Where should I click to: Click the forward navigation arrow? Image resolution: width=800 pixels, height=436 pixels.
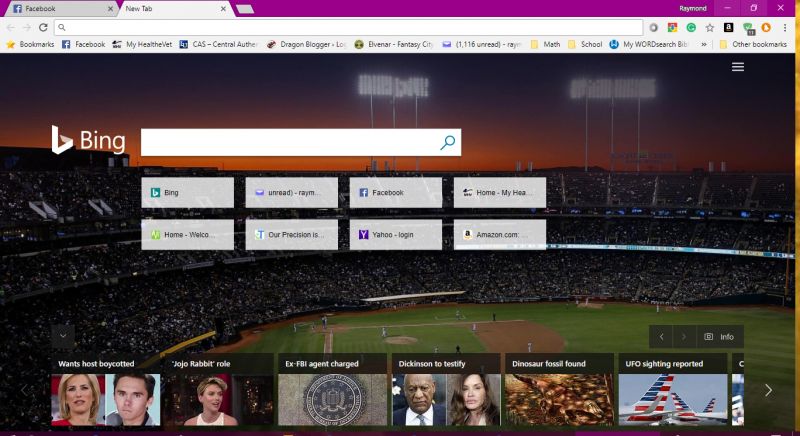[x=27, y=28]
